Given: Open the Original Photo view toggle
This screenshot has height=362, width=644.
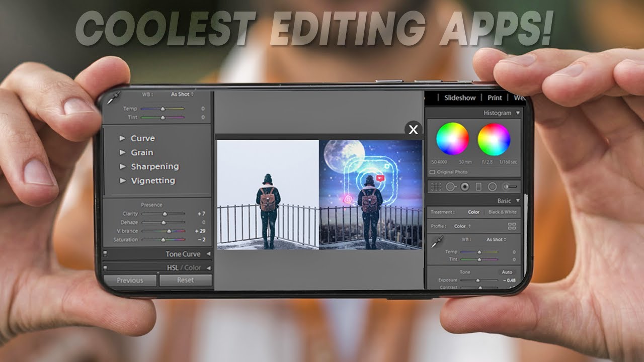Looking at the screenshot, I should tap(448, 172).
